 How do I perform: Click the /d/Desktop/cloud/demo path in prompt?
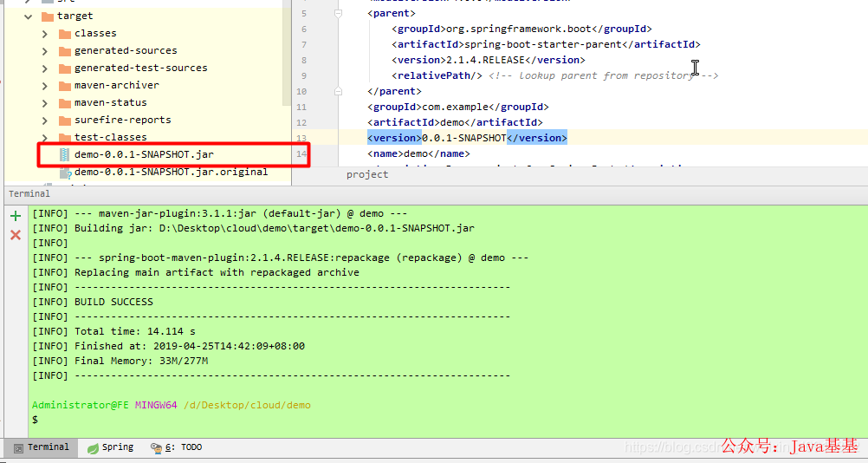click(247, 406)
